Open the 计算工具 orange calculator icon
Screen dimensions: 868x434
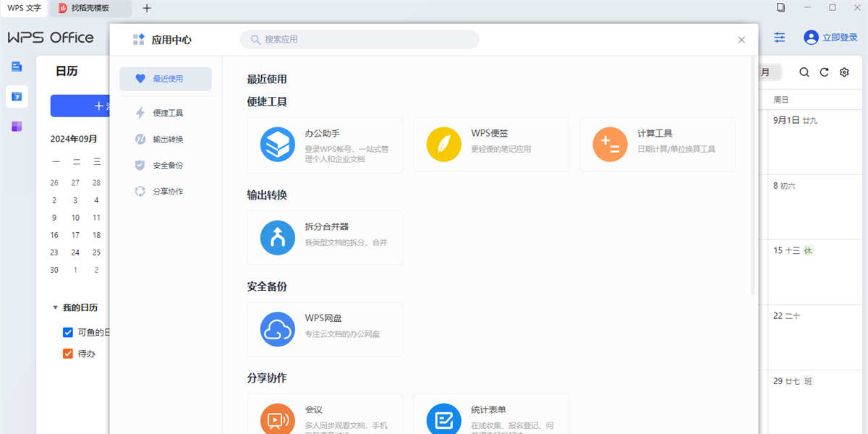[610, 145]
